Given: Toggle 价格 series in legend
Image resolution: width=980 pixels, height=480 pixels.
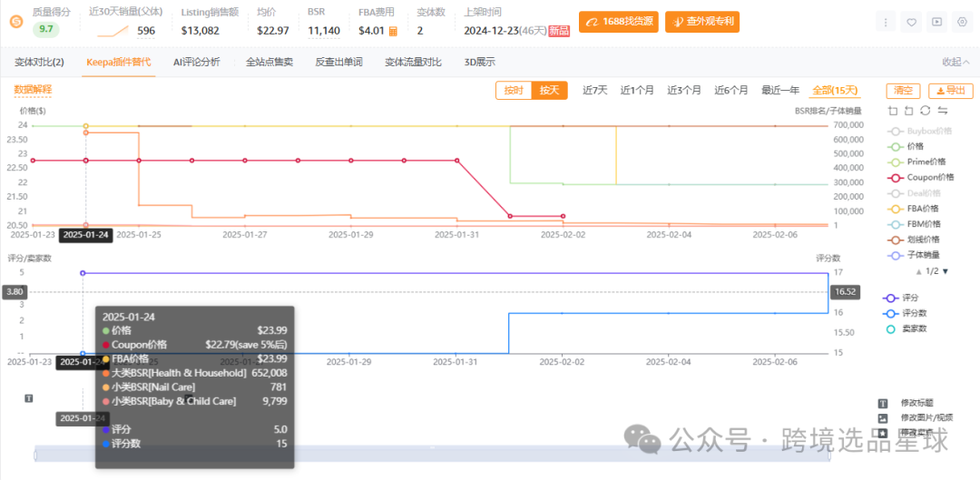Looking at the screenshot, I should click(x=905, y=147).
